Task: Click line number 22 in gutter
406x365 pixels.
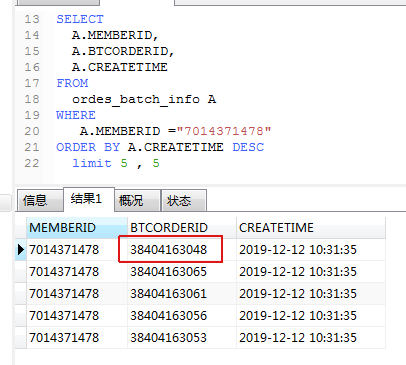Action: [x=32, y=163]
